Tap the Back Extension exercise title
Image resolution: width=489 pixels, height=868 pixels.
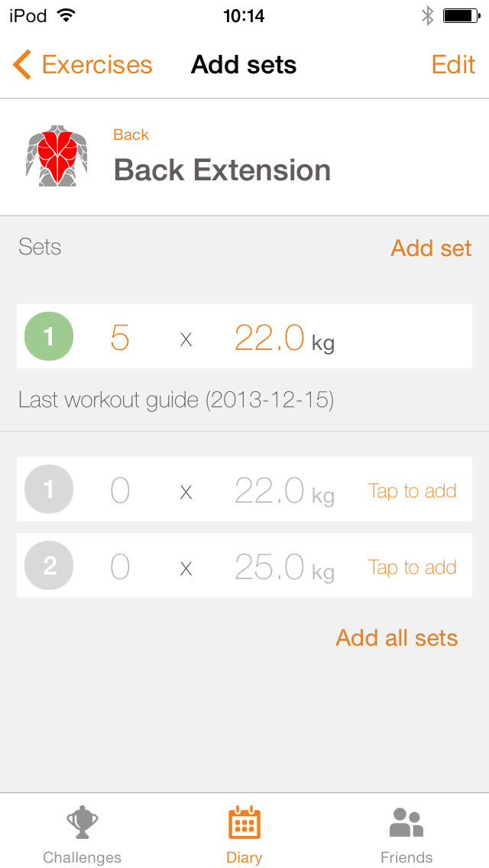coord(222,170)
